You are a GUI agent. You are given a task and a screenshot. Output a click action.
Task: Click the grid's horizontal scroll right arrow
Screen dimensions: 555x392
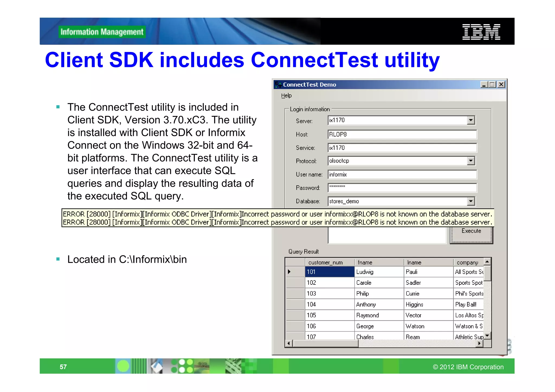(480, 344)
